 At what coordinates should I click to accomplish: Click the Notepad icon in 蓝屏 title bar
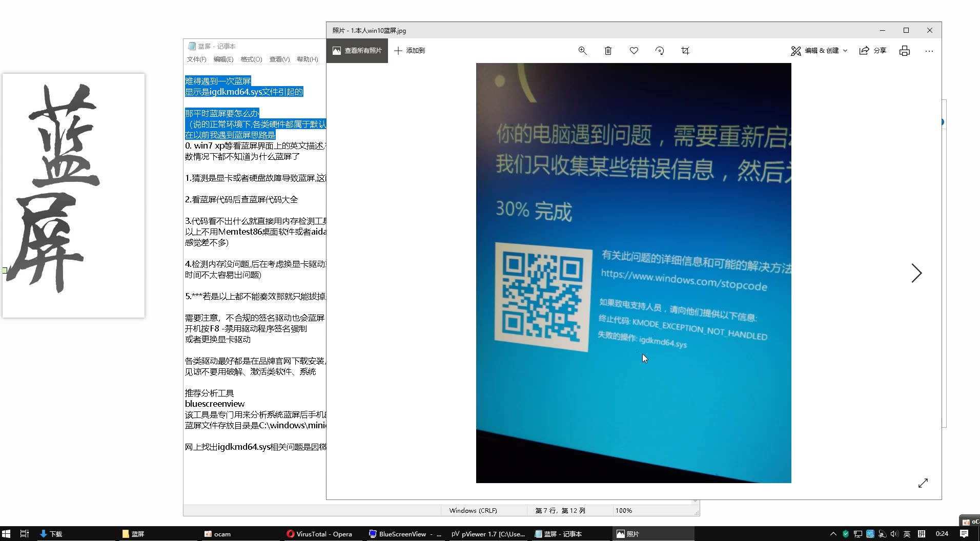click(x=192, y=46)
